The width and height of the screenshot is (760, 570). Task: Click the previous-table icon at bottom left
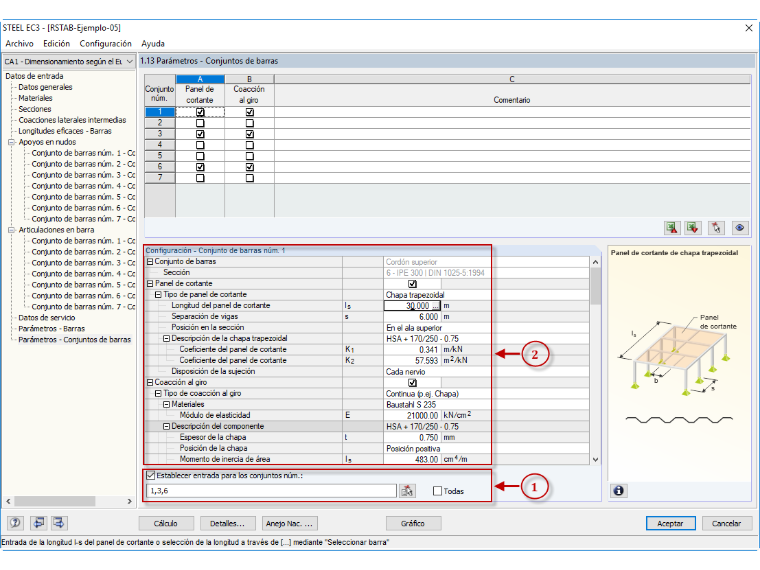point(38,522)
